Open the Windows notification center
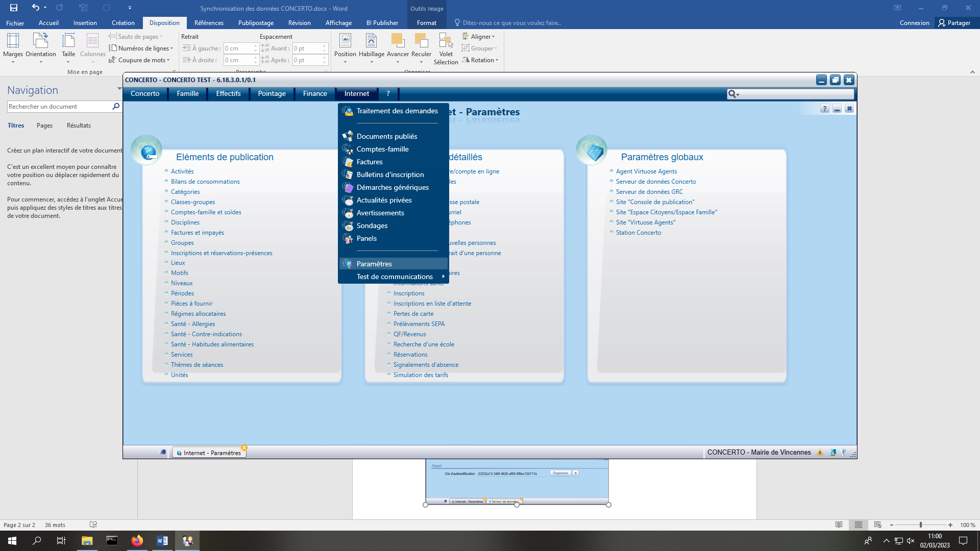The width and height of the screenshot is (980, 551). click(963, 541)
